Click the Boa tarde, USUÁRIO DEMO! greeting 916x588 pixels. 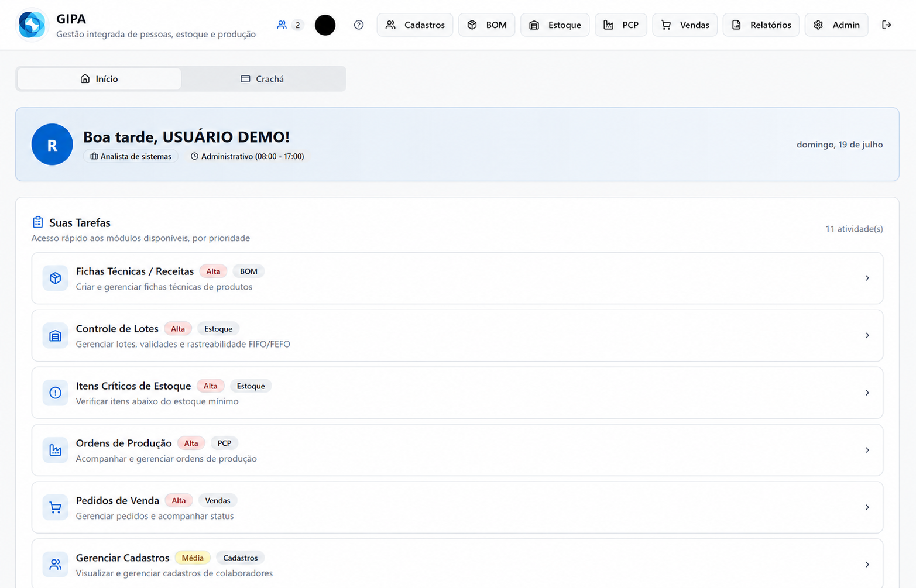(186, 137)
